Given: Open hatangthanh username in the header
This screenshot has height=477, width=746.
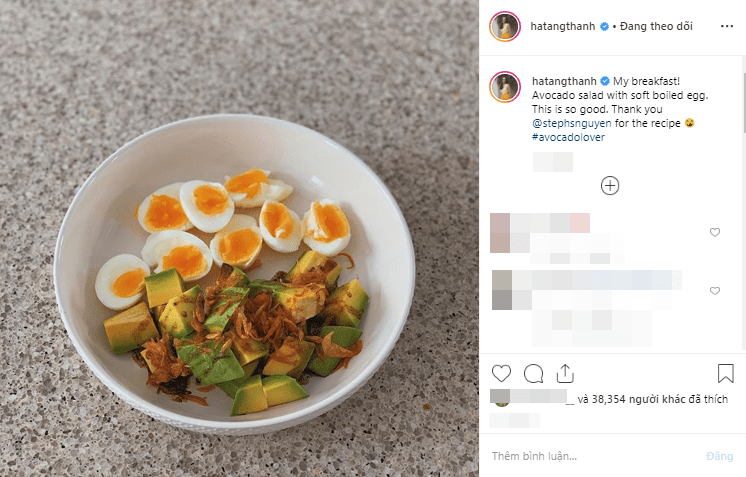Looking at the screenshot, I should pyautogui.click(x=562, y=27).
